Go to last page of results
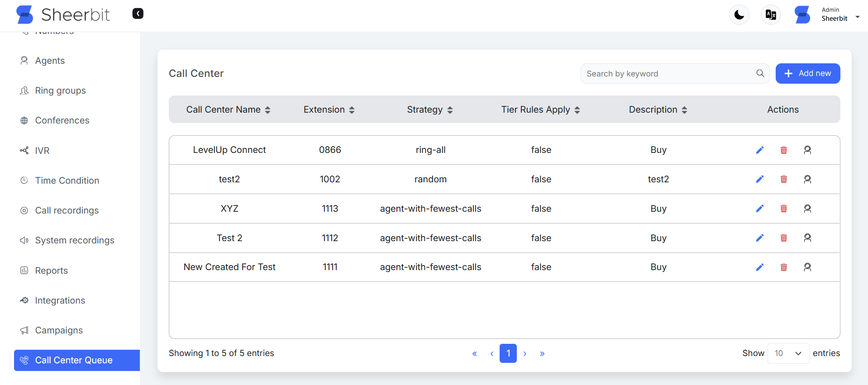 coord(542,353)
